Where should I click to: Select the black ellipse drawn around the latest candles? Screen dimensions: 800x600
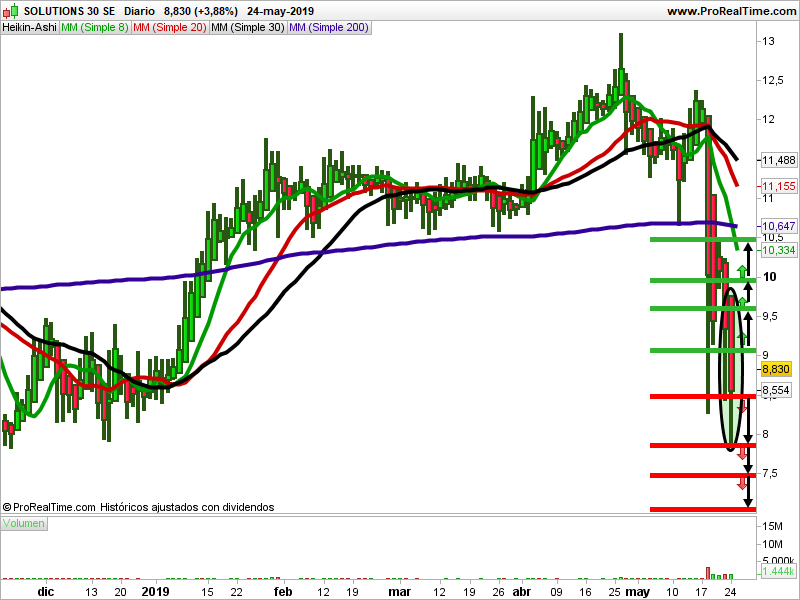731,370
